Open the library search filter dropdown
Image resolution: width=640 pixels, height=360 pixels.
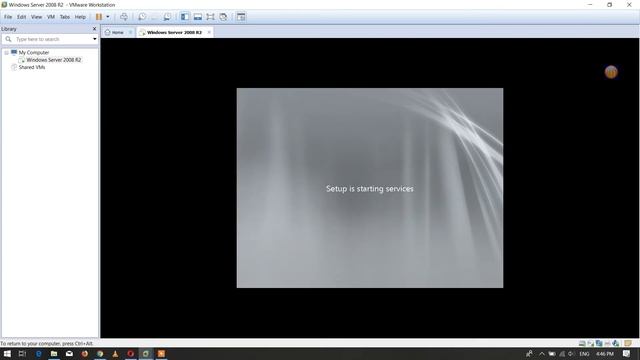95,39
